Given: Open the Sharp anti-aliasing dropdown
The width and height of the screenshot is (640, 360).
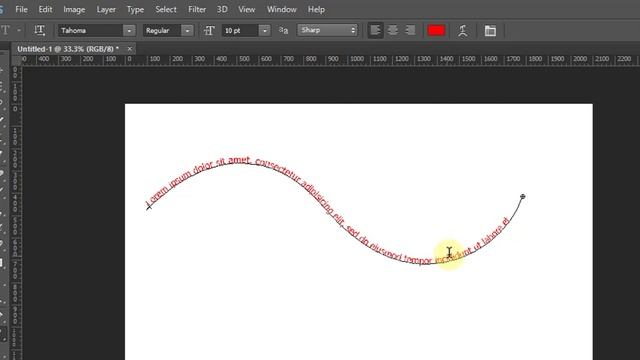Looking at the screenshot, I should pos(327,30).
